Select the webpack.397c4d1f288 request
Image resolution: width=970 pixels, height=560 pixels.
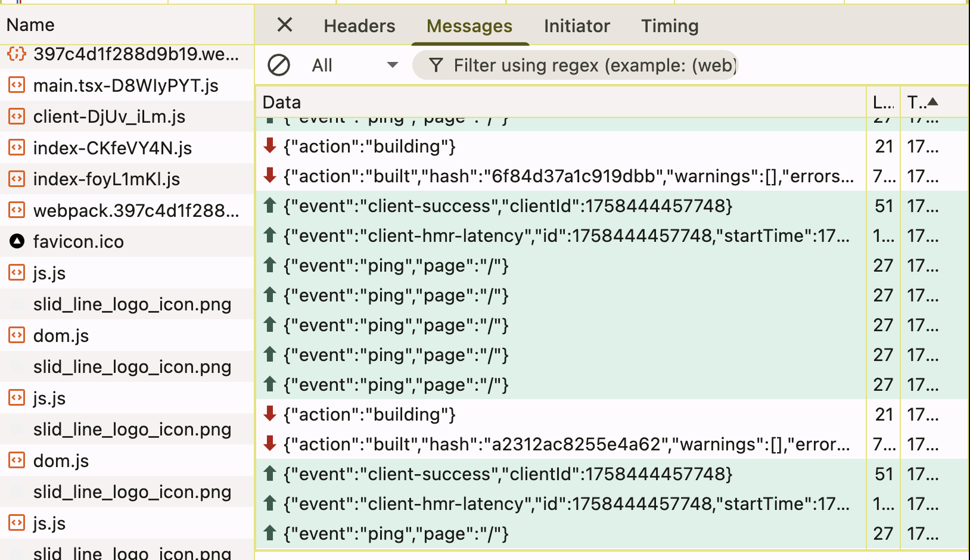click(x=136, y=210)
